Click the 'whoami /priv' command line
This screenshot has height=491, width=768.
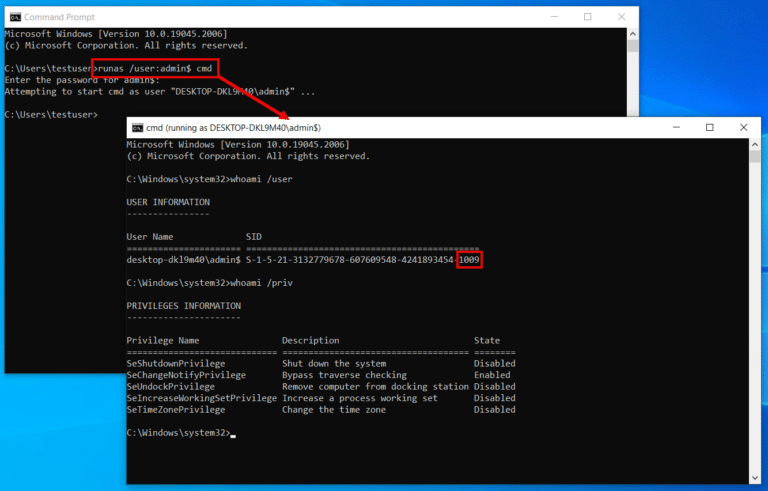click(209, 283)
